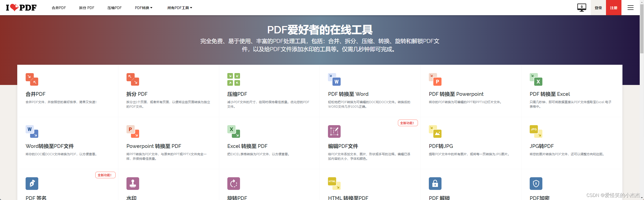
Task: Click the 全新功能! badge on 编辑PDF文件
Action: coord(408,123)
